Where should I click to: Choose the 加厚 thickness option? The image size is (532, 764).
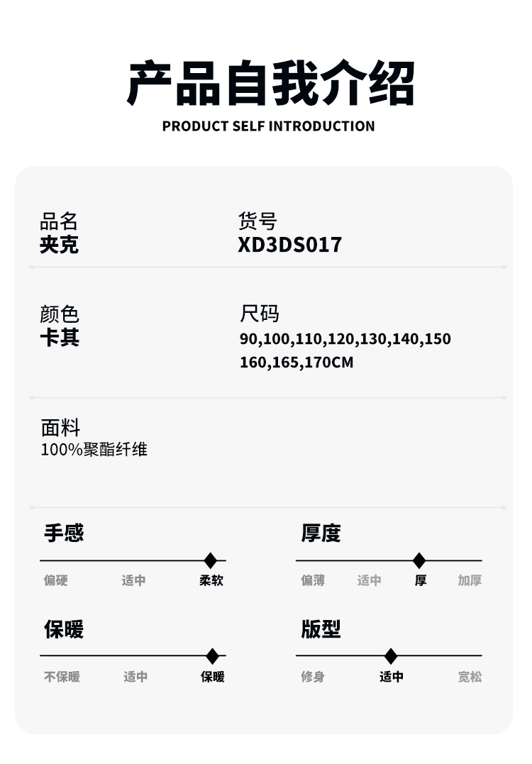coord(470,580)
